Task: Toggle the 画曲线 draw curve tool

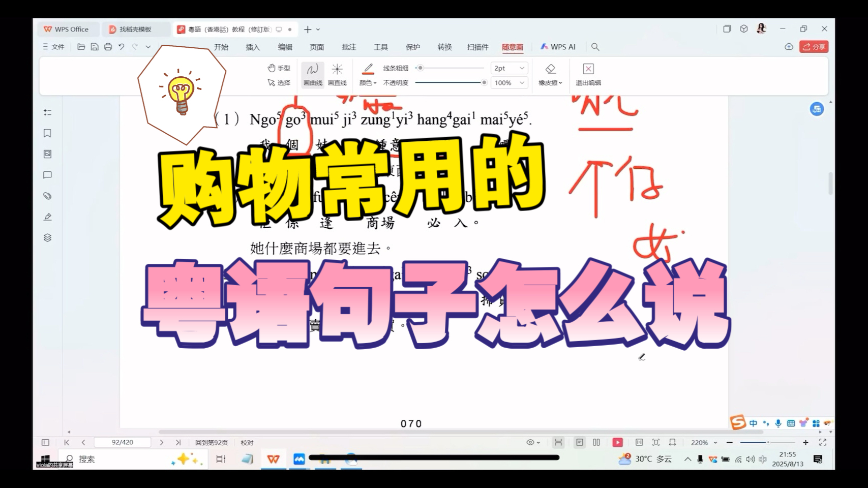Action: pyautogui.click(x=313, y=75)
